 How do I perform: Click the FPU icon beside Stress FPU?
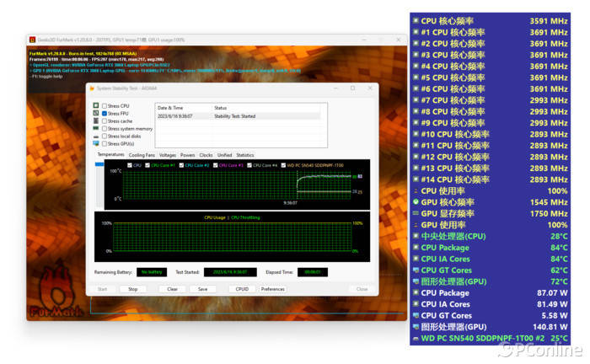(x=96, y=113)
